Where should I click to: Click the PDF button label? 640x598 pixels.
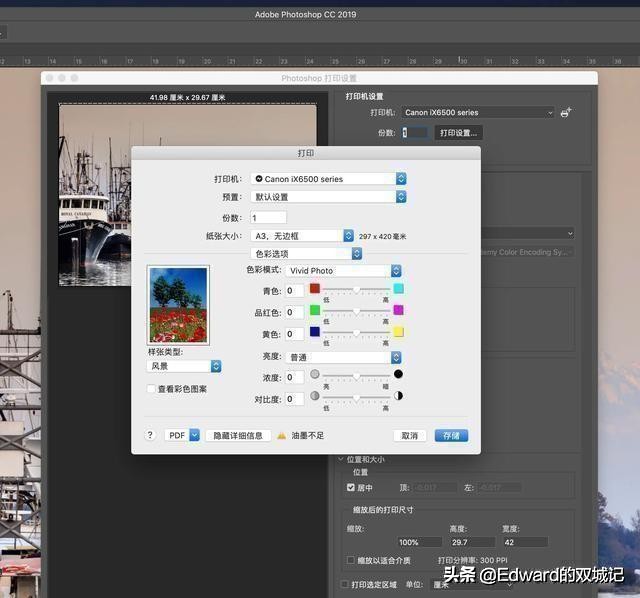(177, 436)
